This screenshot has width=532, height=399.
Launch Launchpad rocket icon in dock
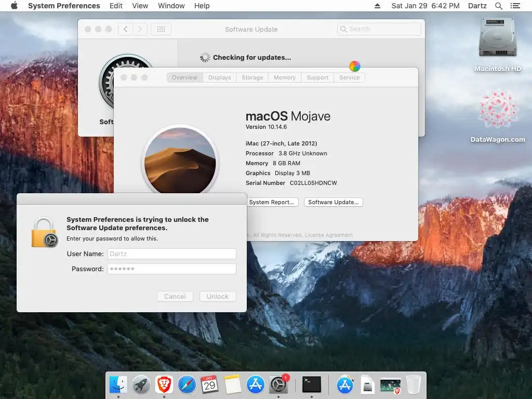click(141, 385)
